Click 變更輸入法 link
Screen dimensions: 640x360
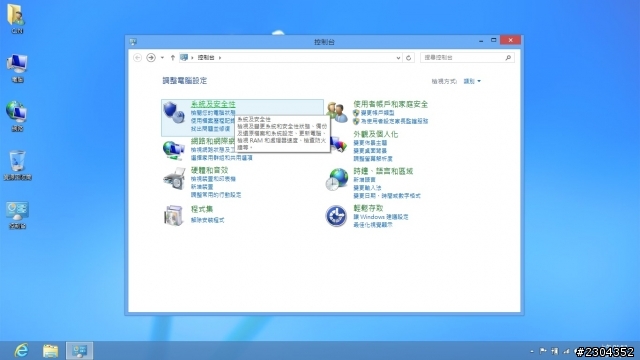[367, 188]
